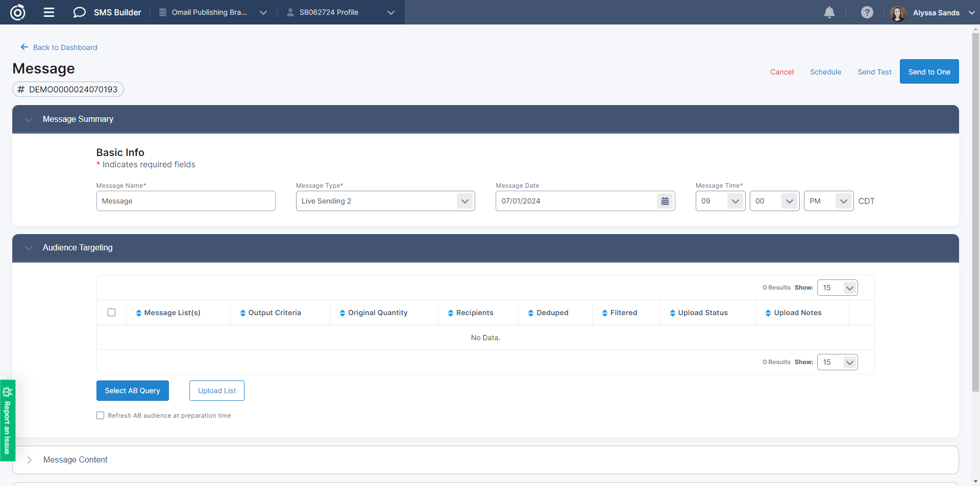Open the SB062724 Profile menu
Viewport: 980px width, 486px height.
click(340, 12)
